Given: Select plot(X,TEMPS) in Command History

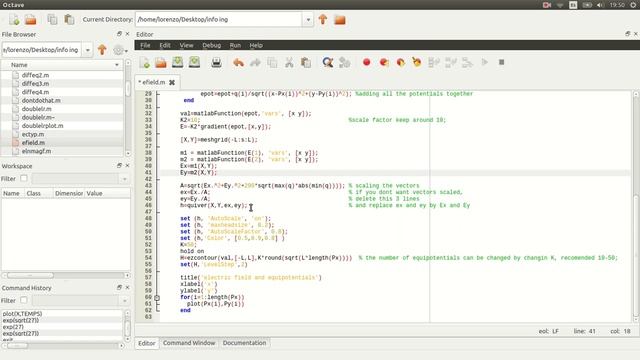Looking at the screenshot, I should click(x=22, y=313).
